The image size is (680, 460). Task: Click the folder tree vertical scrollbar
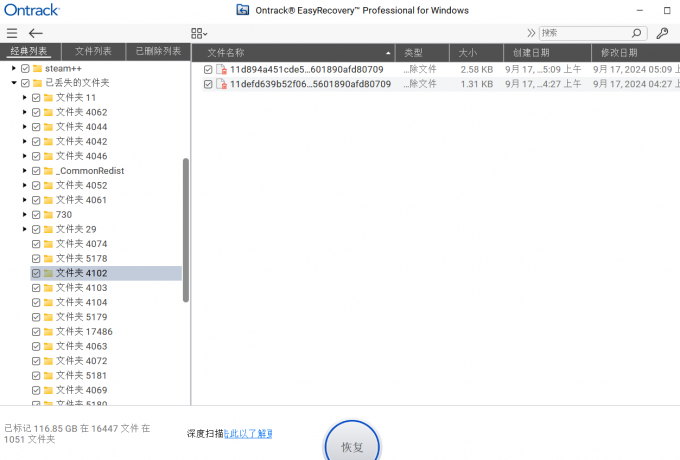coord(186,230)
